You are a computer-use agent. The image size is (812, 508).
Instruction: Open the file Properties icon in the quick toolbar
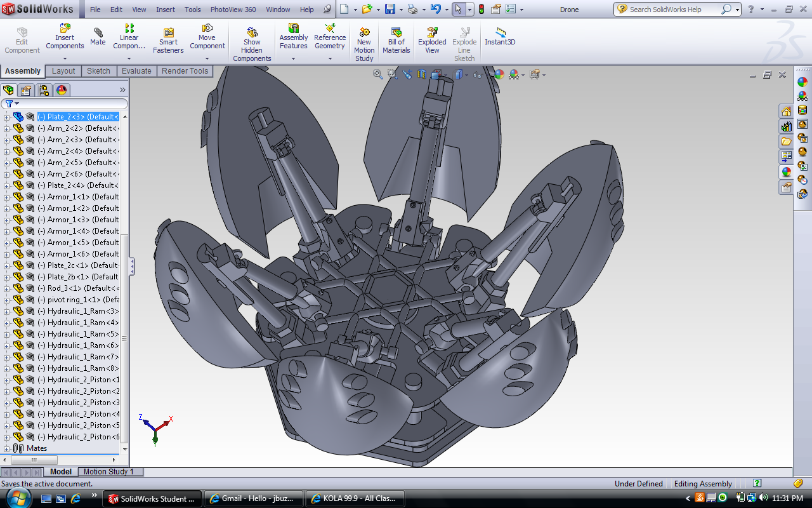pos(496,10)
